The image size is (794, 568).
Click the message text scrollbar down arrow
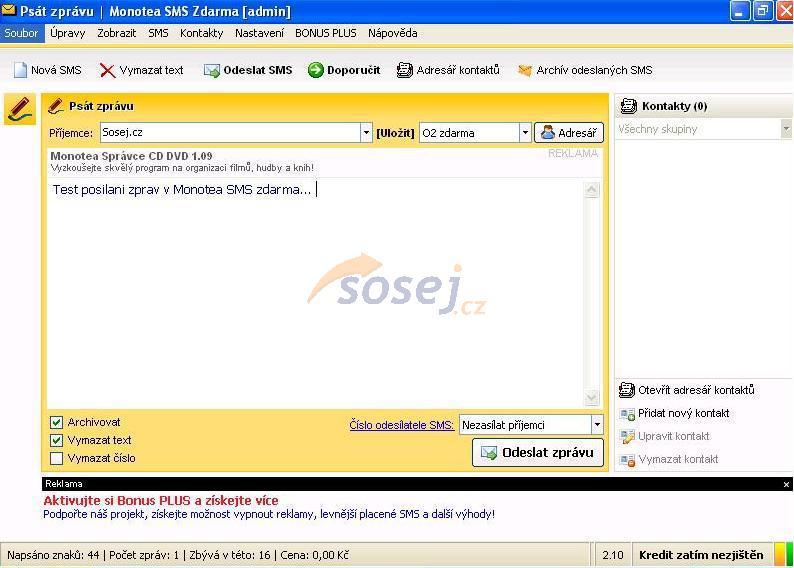[x=591, y=398]
